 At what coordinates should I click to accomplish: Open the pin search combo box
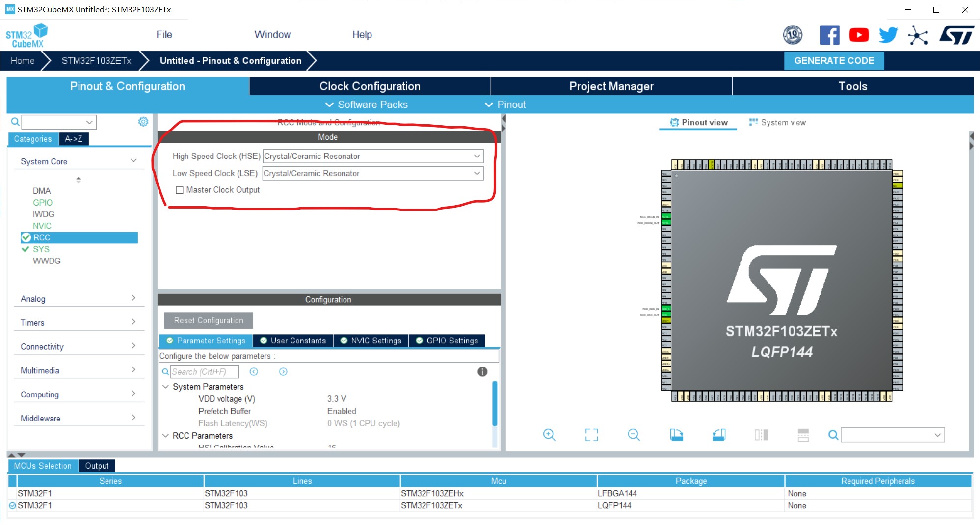click(893, 435)
